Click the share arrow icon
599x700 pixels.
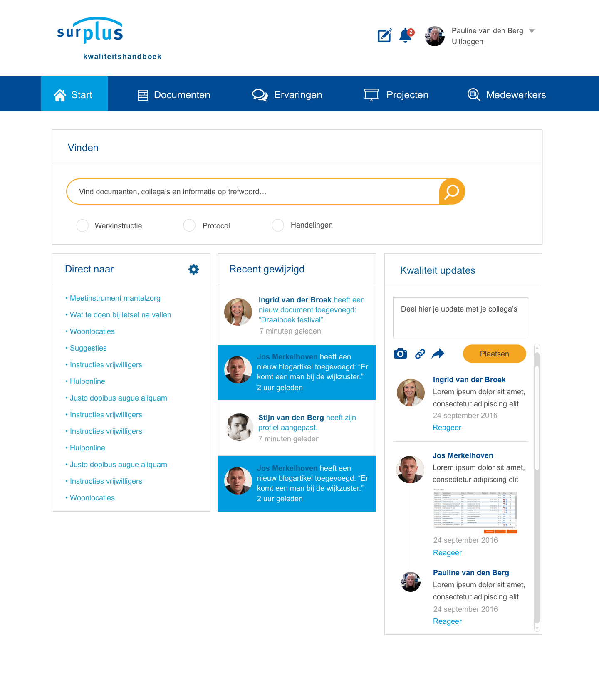click(x=438, y=354)
